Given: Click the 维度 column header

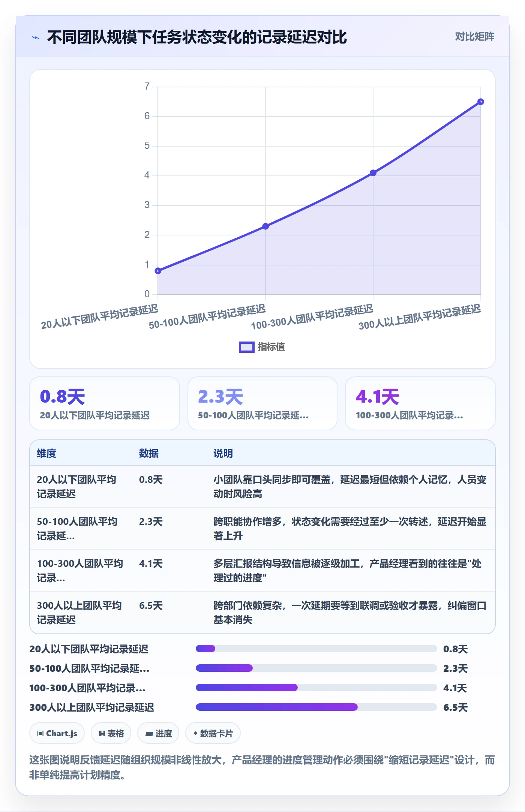Looking at the screenshot, I should click(x=46, y=453).
